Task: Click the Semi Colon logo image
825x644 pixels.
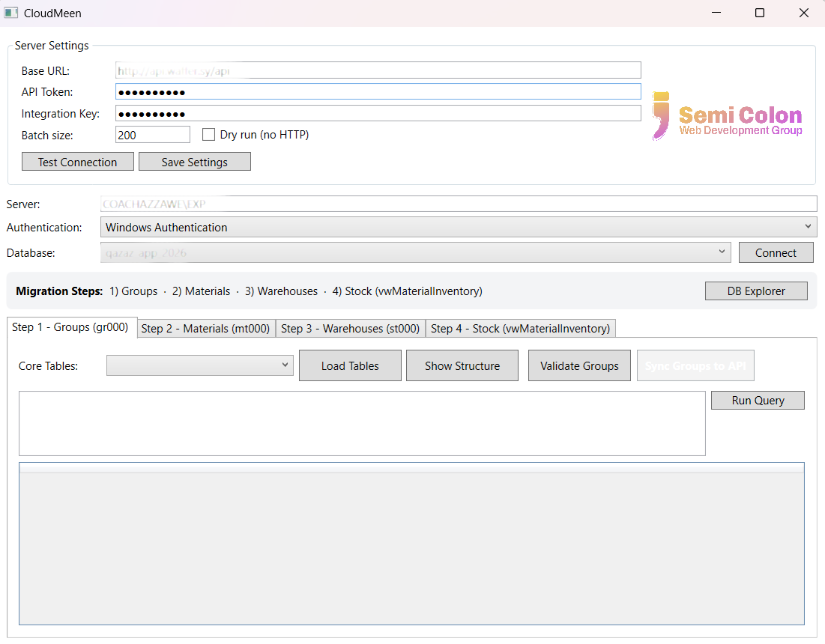Action: coord(727,115)
